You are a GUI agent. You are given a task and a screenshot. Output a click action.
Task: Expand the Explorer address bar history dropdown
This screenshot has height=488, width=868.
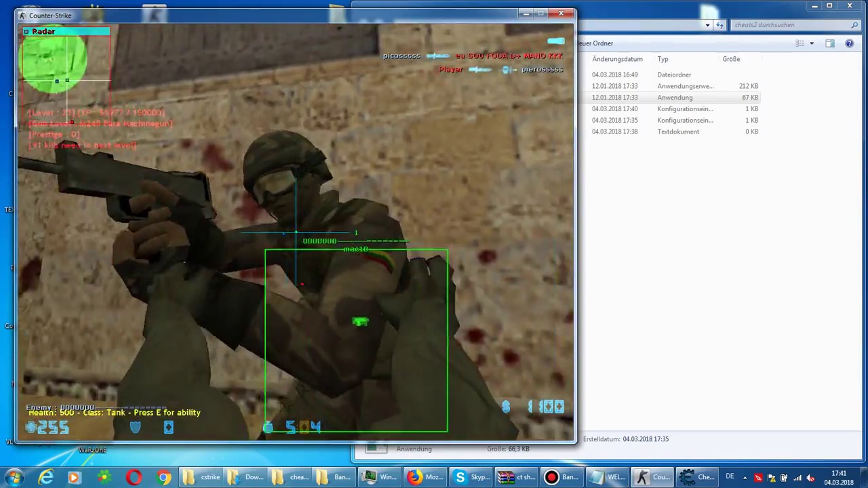707,25
